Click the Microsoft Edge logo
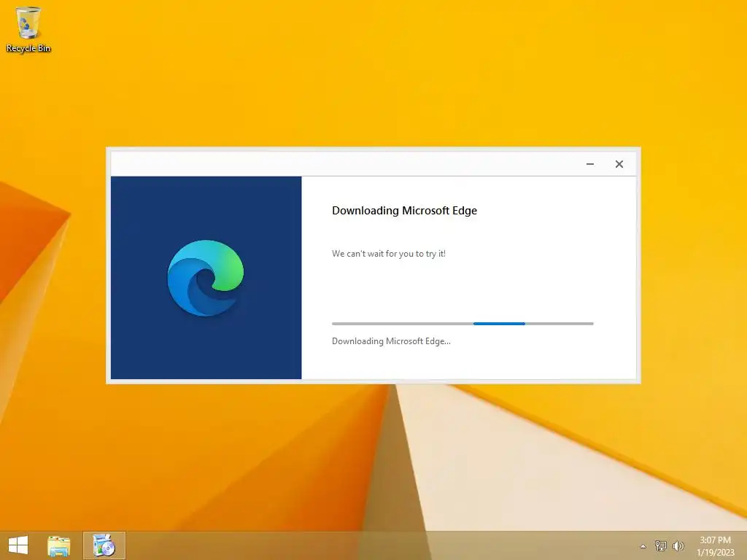Image resolution: width=747 pixels, height=560 pixels. (x=205, y=278)
